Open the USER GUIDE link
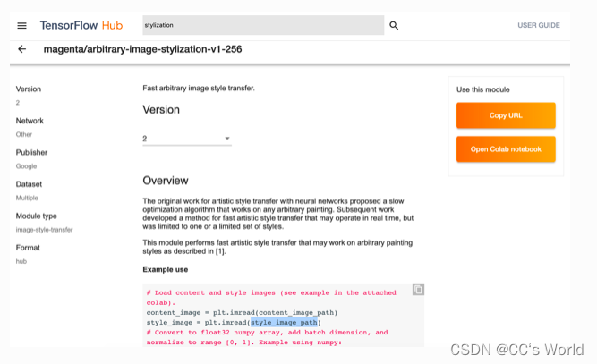 [x=538, y=25]
